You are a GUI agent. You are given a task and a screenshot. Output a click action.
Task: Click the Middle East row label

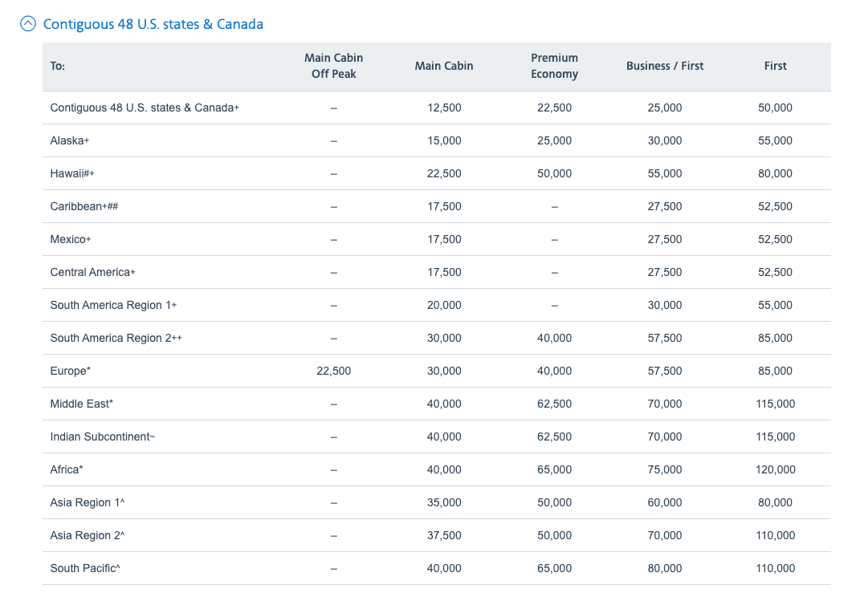point(81,404)
